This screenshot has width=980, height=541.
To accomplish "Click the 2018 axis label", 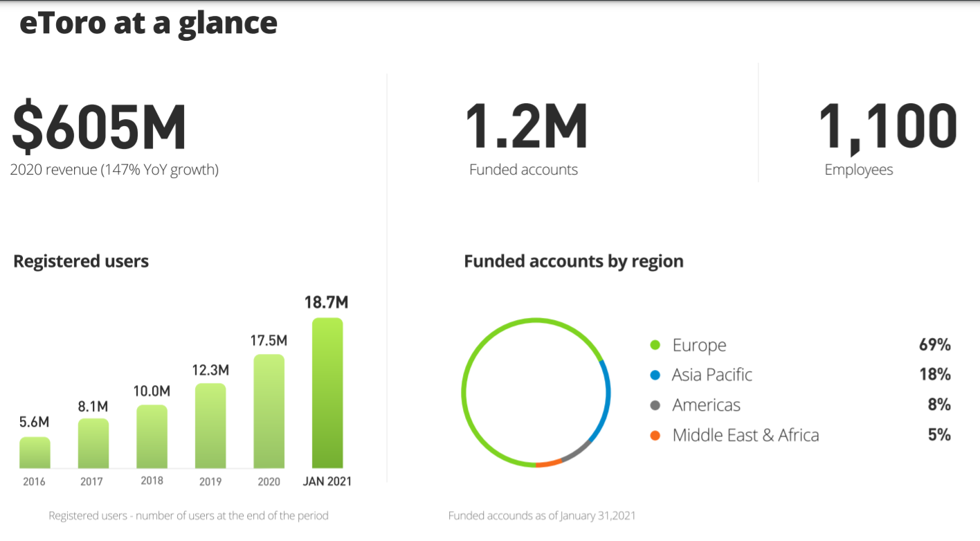I will click(x=152, y=481).
